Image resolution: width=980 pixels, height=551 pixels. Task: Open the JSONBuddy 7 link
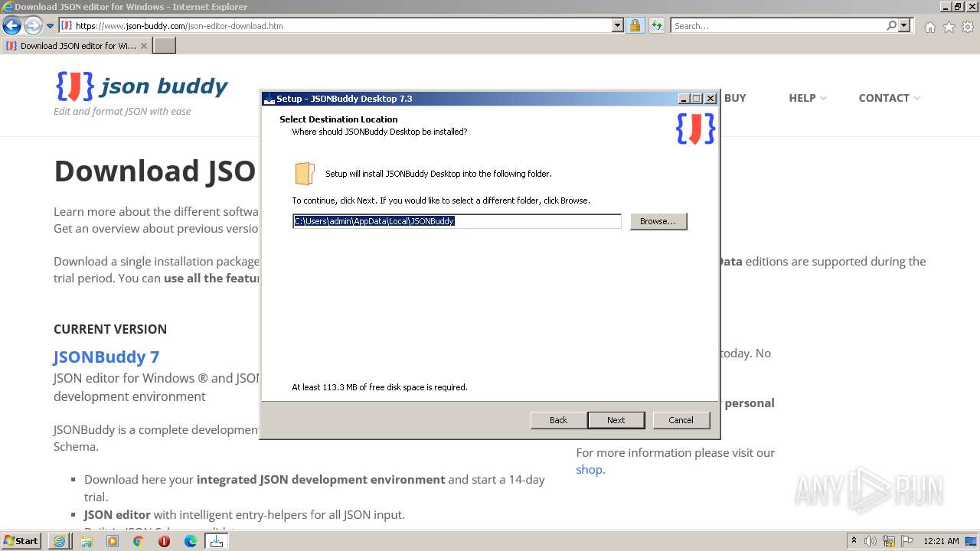click(106, 357)
